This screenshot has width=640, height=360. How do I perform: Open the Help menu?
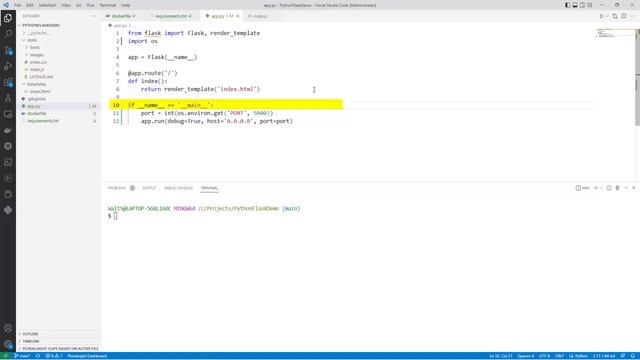(125, 5)
